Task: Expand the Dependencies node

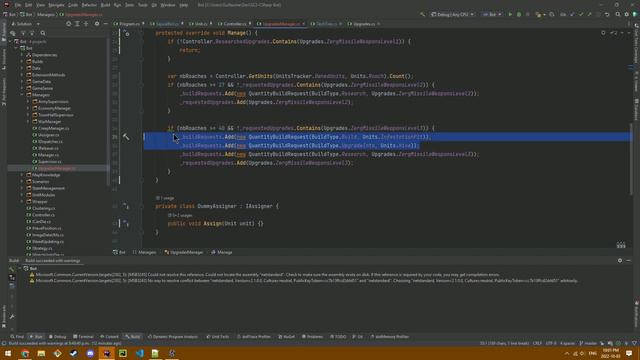Action: click(22, 55)
